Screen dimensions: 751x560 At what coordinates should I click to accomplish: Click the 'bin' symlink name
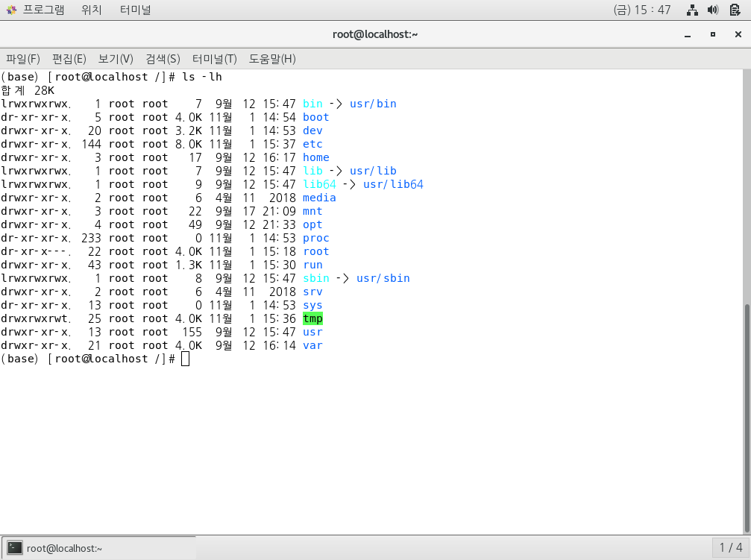click(x=312, y=104)
